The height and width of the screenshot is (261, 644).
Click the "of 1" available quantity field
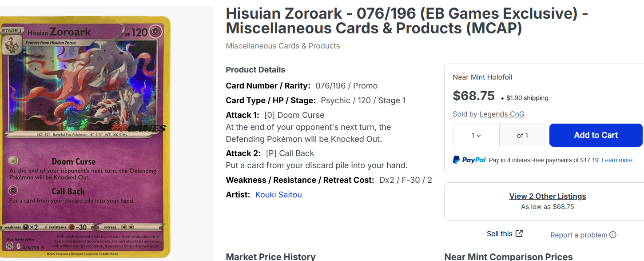tap(522, 135)
